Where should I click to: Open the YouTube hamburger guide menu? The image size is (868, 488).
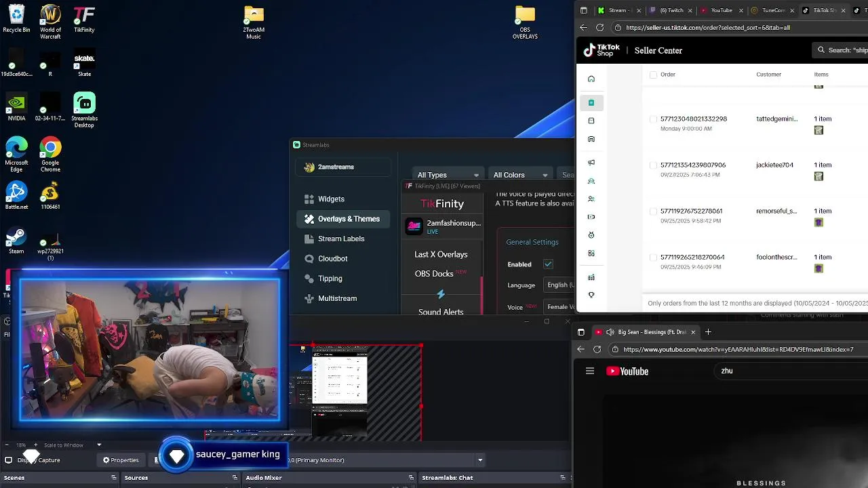[x=590, y=371]
